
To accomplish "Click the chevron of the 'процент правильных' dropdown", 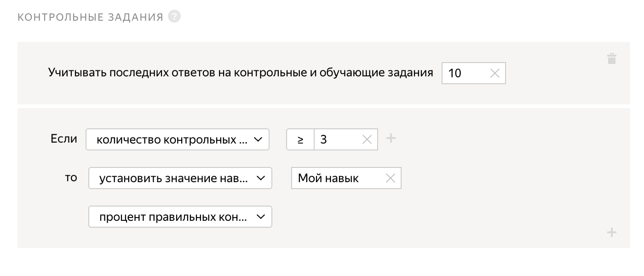I will click(260, 217).
